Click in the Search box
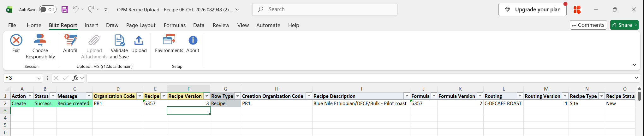 click(x=325, y=9)
